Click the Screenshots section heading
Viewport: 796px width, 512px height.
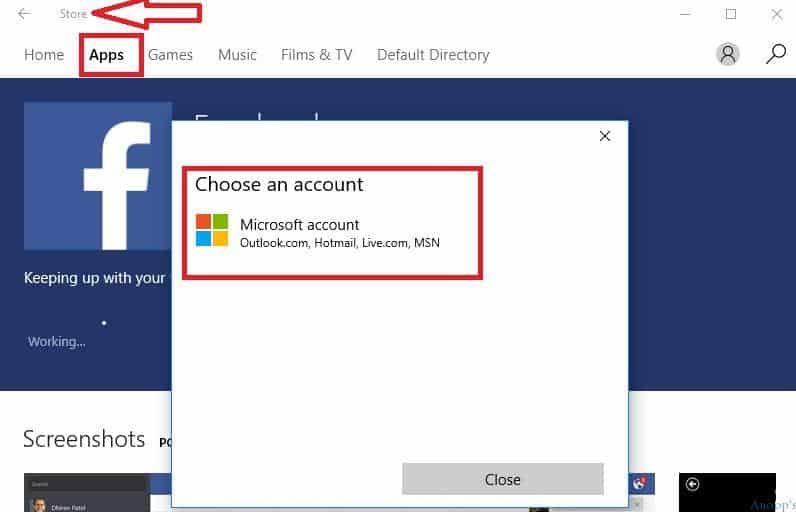[x=84, y=439]
